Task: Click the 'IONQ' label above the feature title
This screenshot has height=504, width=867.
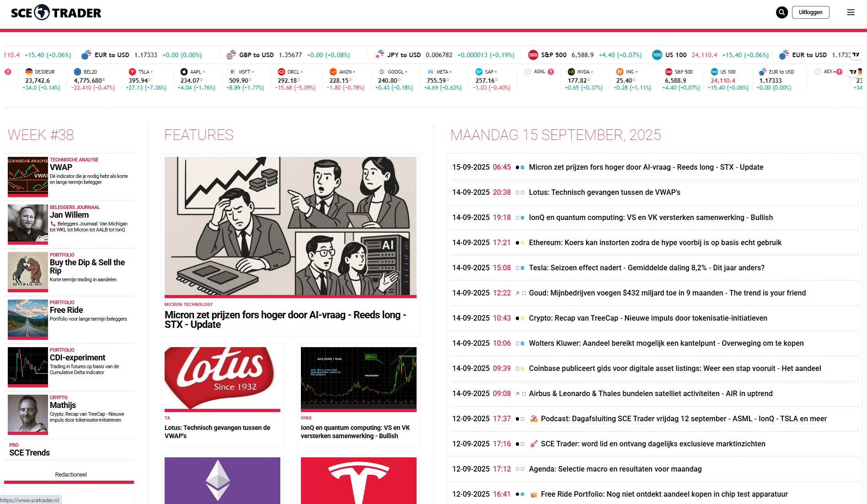Action: [306, 418]
